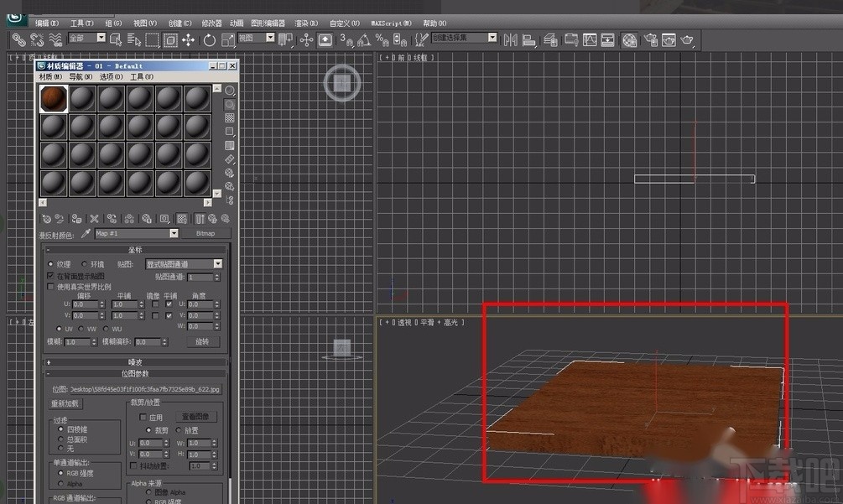Viewport: 843px width, 504px height.
Task: Select the wood material sample slot
Action: [x=53, y=97]
